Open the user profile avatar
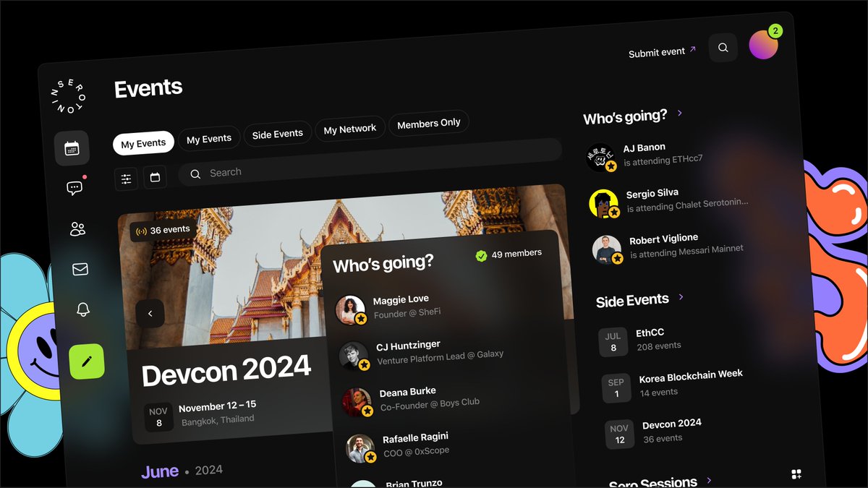 click(763, 45)
